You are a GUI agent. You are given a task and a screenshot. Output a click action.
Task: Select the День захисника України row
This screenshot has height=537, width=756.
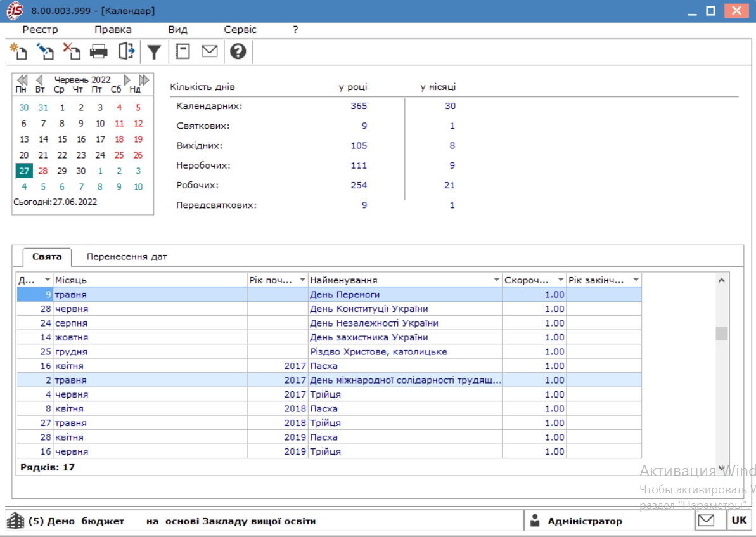[x=330, y=337]
